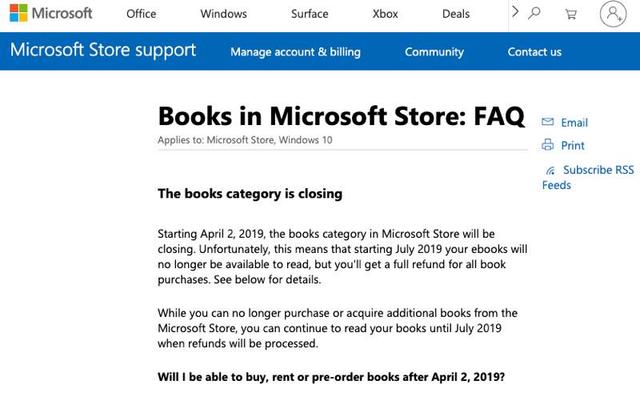Open the Deals menu item
Viewport: 640px width, 410px height.
(456, 14)
